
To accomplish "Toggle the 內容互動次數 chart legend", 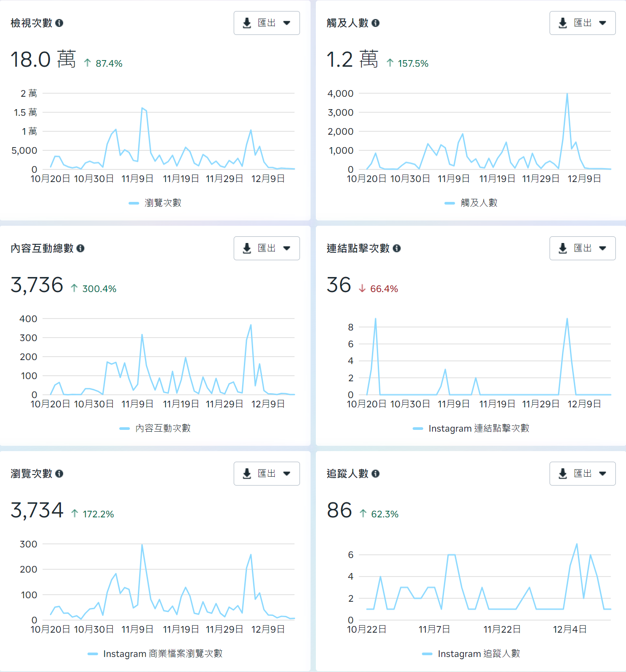I will (155, 428).
